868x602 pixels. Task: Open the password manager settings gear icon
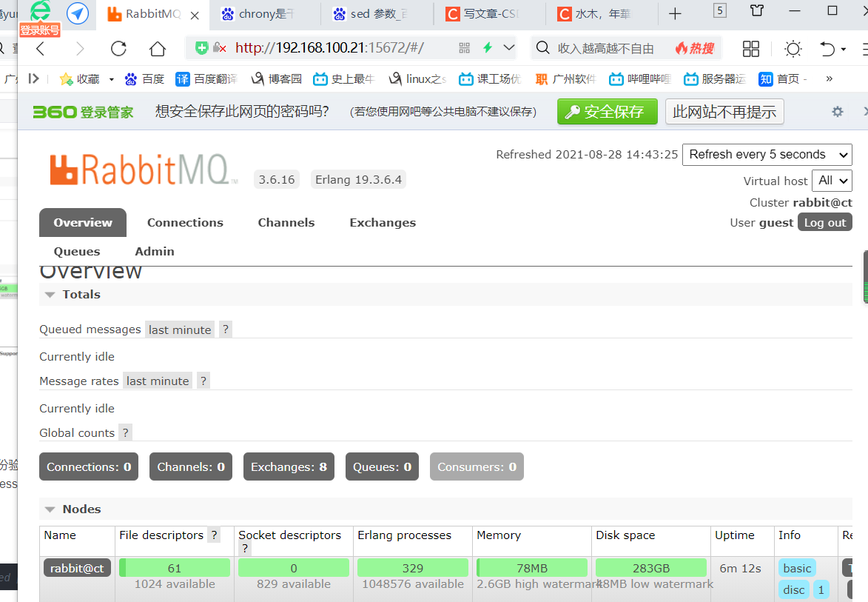[x=838, y=112]
